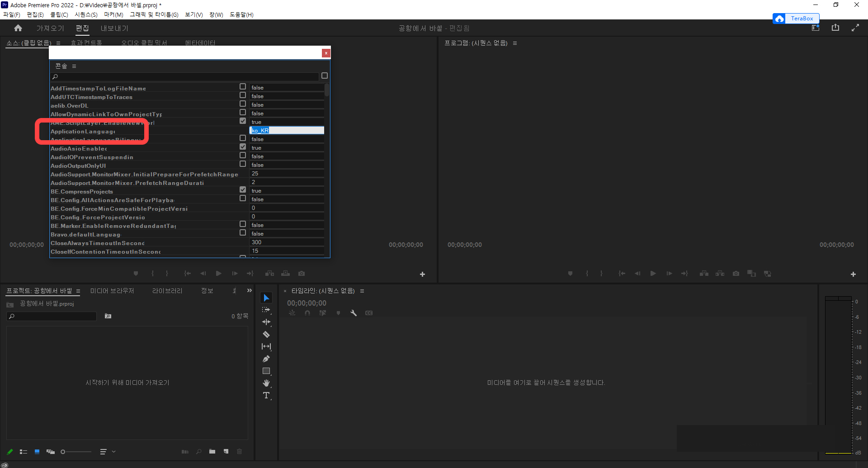Open timeline display settings wrench

click(354, 313)
